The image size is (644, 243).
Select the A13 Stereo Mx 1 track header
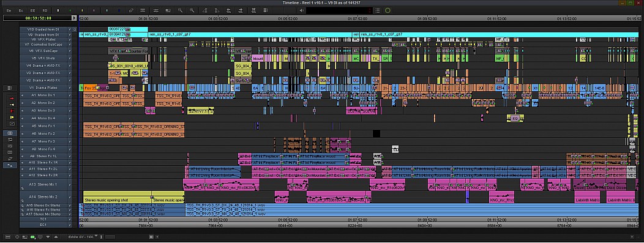(x=43, y=185)
